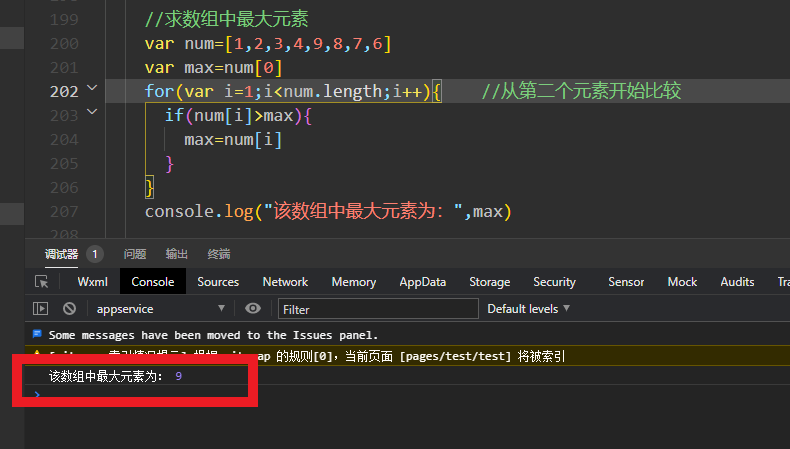Click the console output 该数组中最大元素为: 9
790x449 pixels.
coord(115,376)
